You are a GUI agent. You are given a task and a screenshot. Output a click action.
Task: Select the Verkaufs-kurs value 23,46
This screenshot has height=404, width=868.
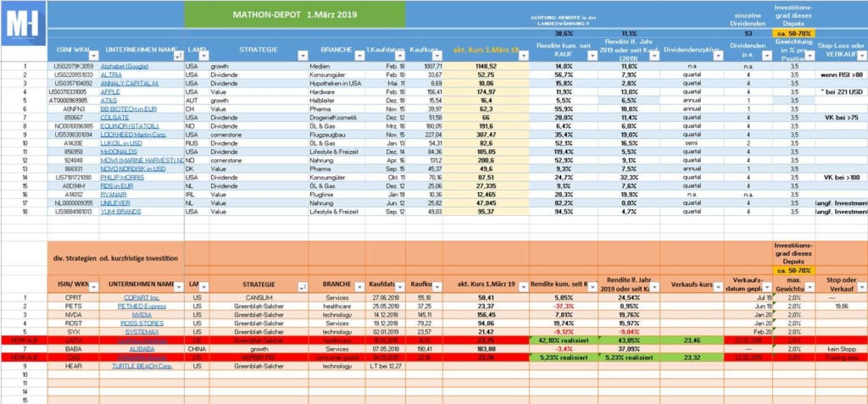pyautogui.click(x=692, y=340)
